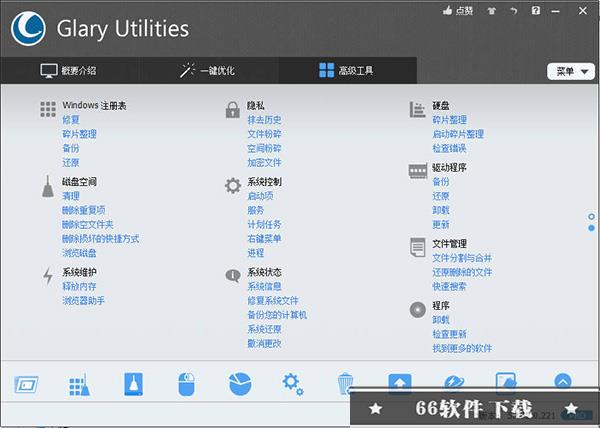This screenshot has height=428, width=600.
Task: Open the browser assistant toolbar icon
Action: tap(454, 382)
